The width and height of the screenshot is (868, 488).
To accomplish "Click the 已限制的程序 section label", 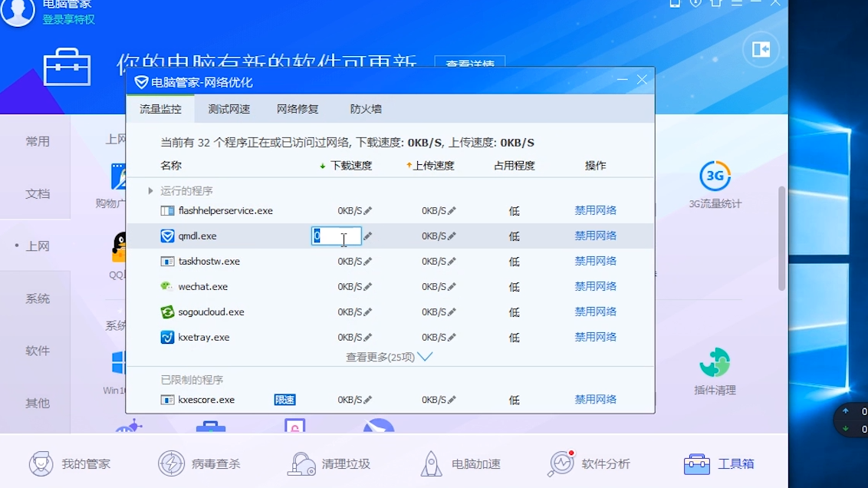I will 192,380.
